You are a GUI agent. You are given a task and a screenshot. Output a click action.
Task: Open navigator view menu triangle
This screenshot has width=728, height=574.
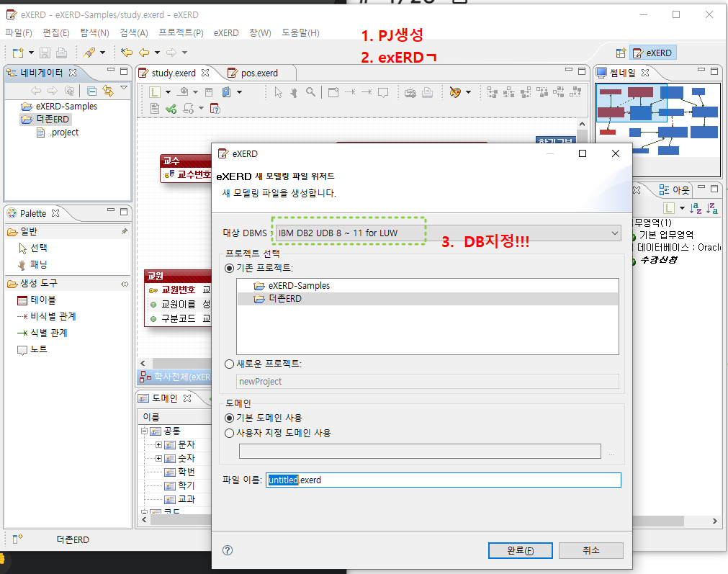coord(124,88)
